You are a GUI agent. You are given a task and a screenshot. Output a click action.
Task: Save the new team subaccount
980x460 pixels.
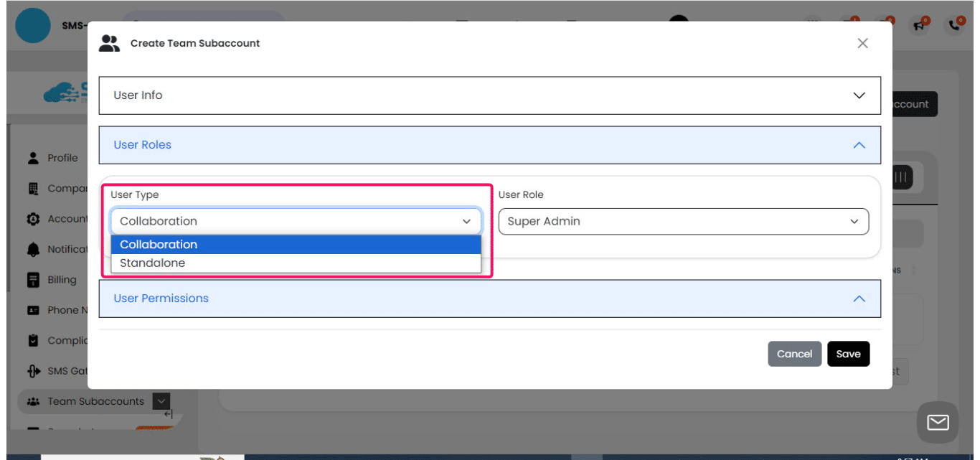click(849, 353)
